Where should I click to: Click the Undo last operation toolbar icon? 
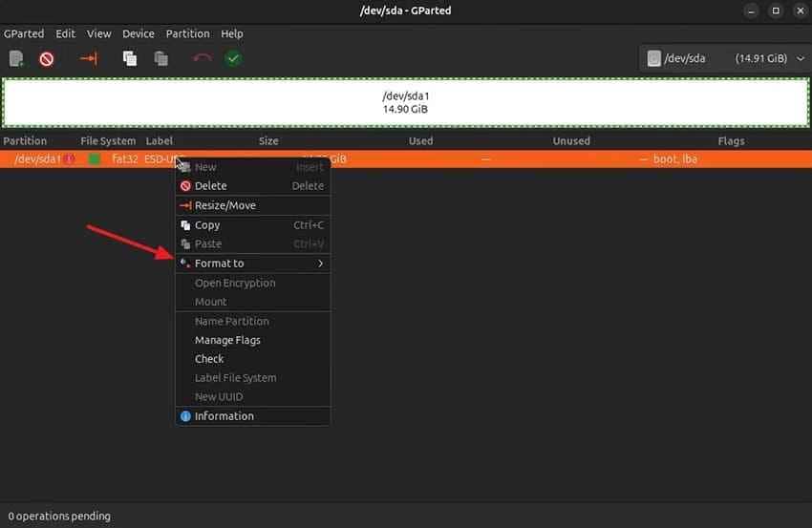pos(203,58)
